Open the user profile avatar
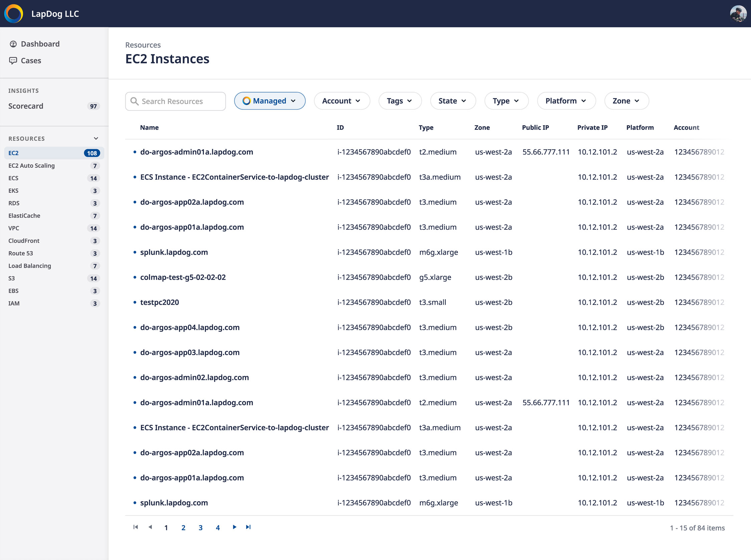This screenshot has width=751, height=560. pos(738,14)
